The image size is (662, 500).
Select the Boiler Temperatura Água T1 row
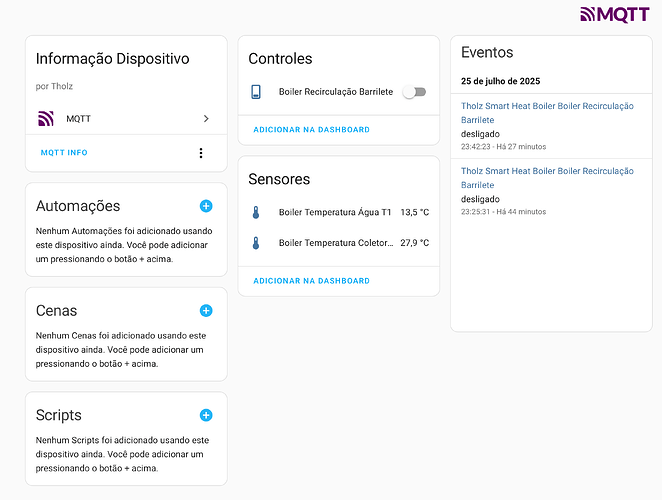coord(339,212)
